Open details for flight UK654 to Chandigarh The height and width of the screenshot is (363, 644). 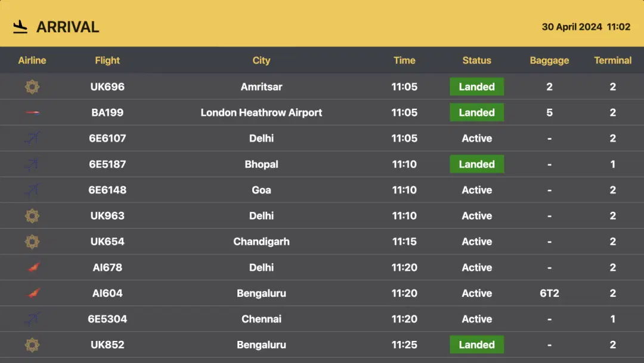(x=261, y=241)
